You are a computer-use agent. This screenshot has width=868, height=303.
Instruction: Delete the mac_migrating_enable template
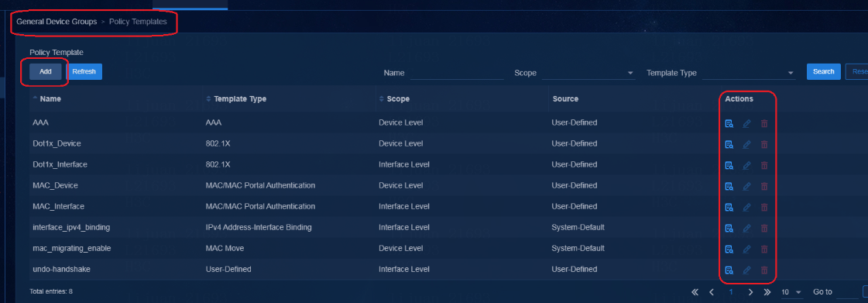click(764, 250)
